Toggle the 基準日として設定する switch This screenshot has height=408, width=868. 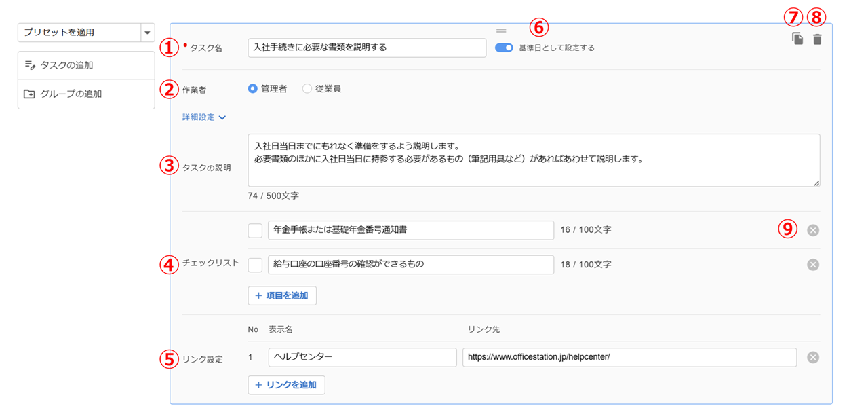click(x=504, y=48)
